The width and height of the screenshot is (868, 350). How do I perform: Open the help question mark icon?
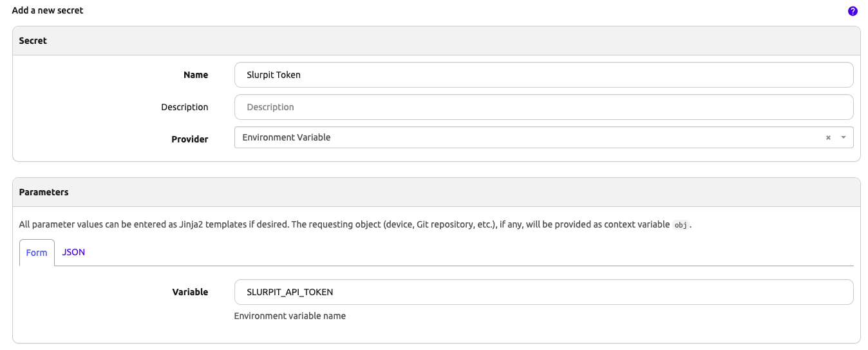click(x=853, y=11)
